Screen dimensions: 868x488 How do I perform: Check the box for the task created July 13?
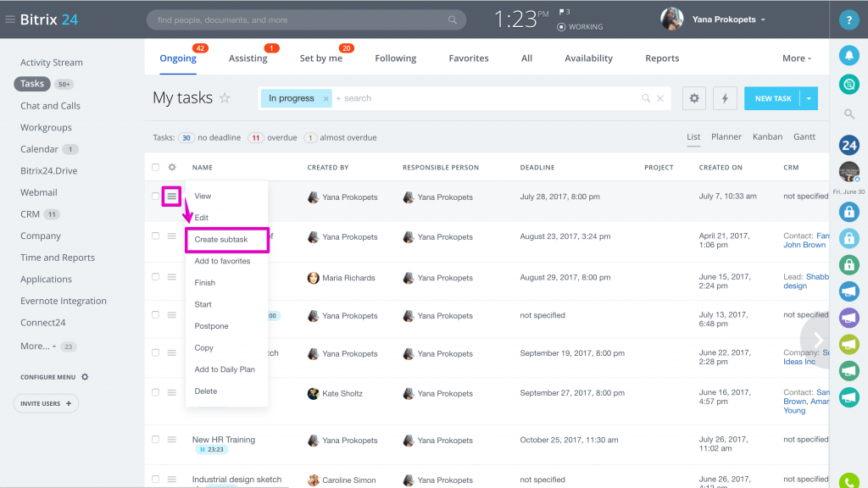[156, 315]
